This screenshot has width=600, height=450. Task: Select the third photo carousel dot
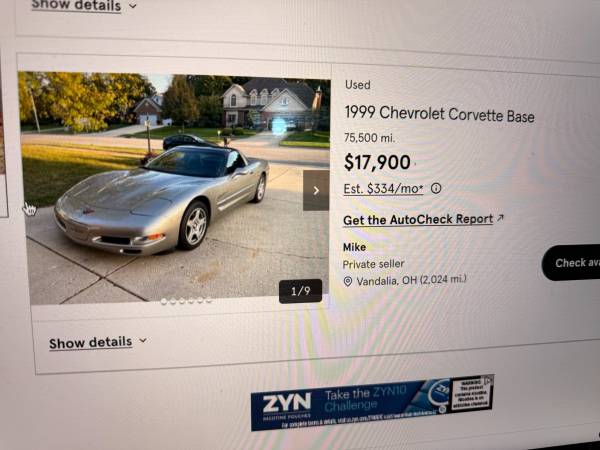[x=182, y=301]
